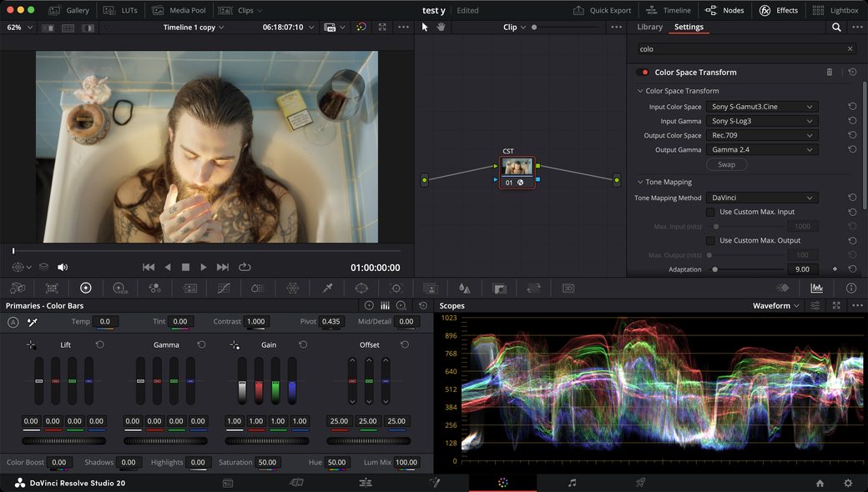Open the Color Match palette

(52, 288)
